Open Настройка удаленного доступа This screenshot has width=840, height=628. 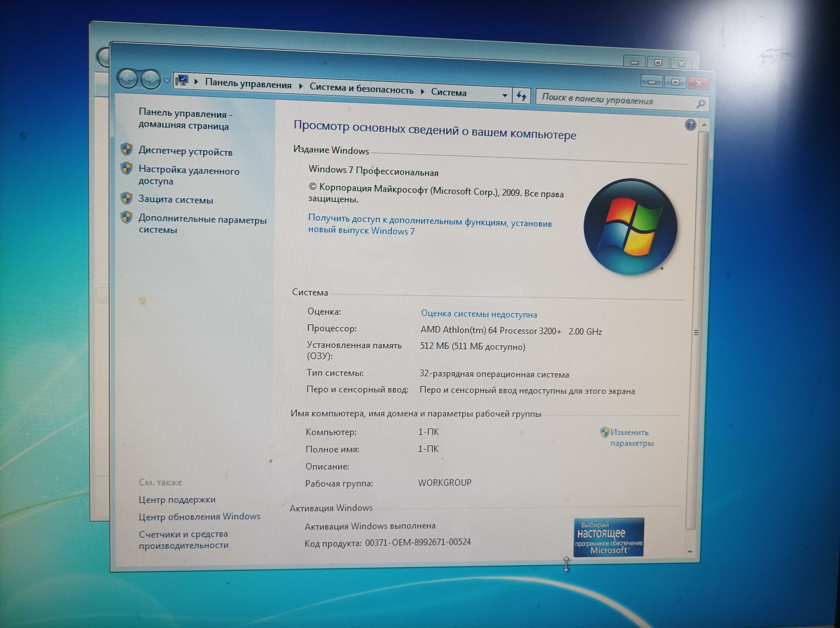[x=189, y=175]
